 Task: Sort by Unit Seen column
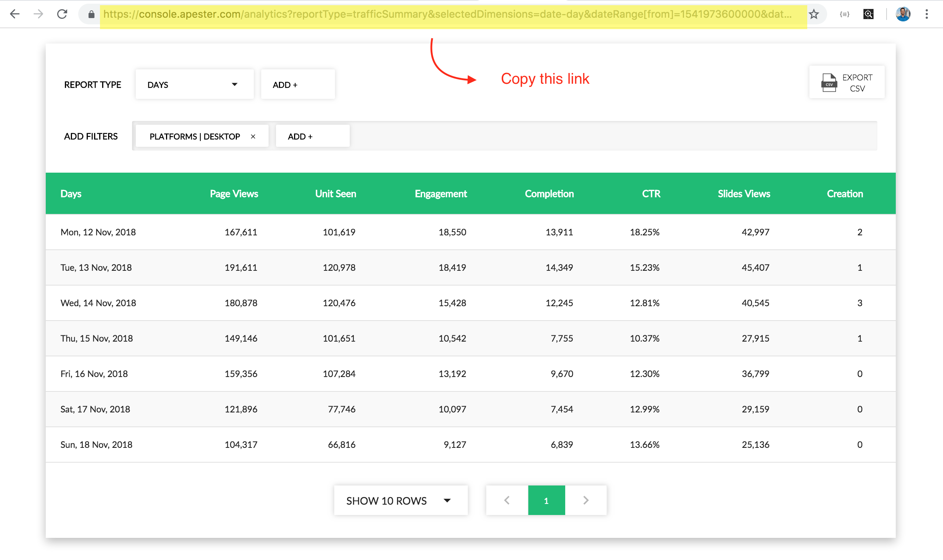point(336,194)
